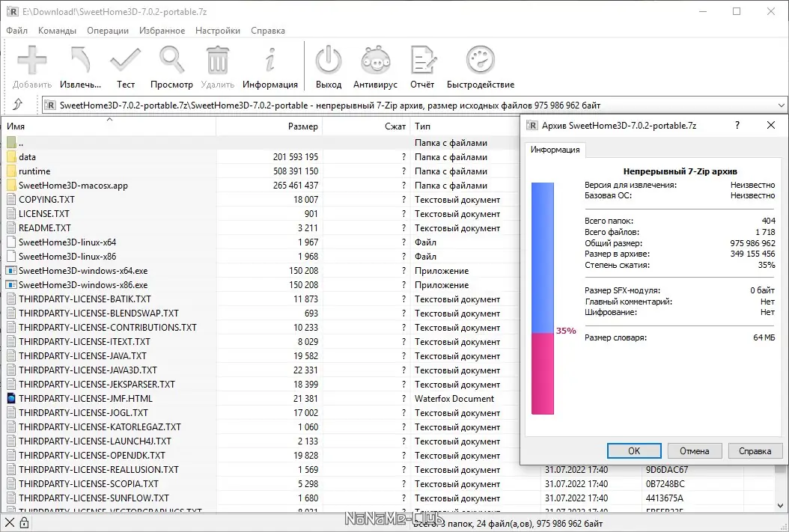Click the THIRDPARTY-LICENSE-JMF.HTML Waterfox icon
This screenshot has width=789, height=532.
click(11, 398)
